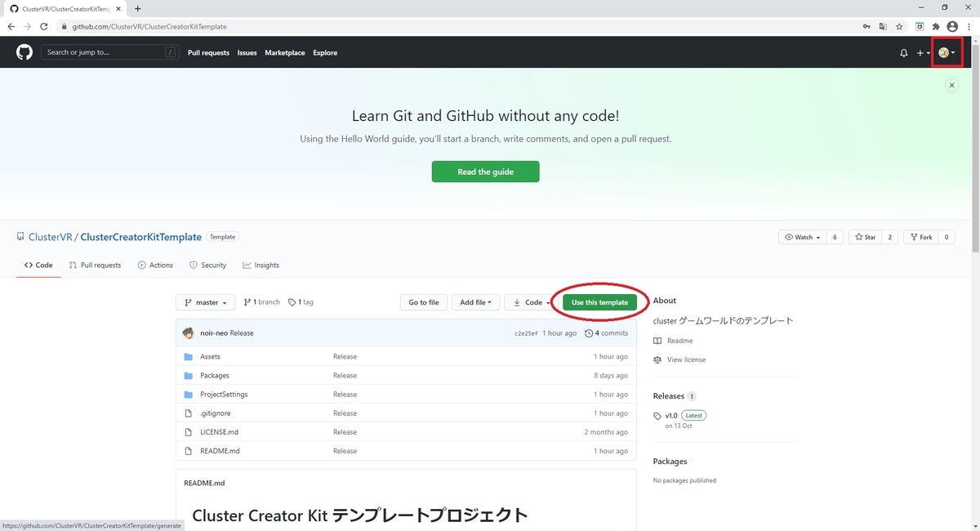Viewport: 980px width, 531px height.
Task: Open the Packages folder
Action: click(x=215, y=376)
